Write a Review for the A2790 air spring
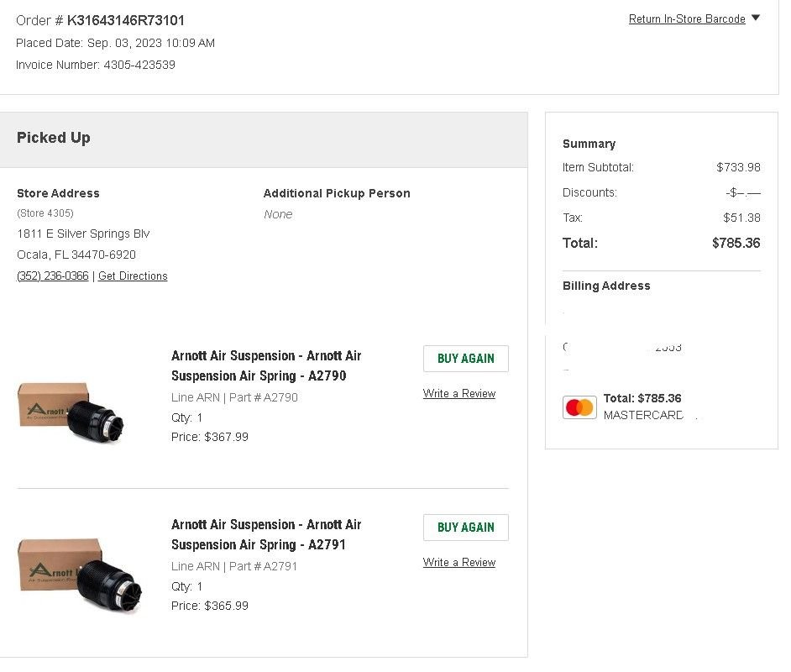Screen dimensions: 791x672 [x=458, y=394]
